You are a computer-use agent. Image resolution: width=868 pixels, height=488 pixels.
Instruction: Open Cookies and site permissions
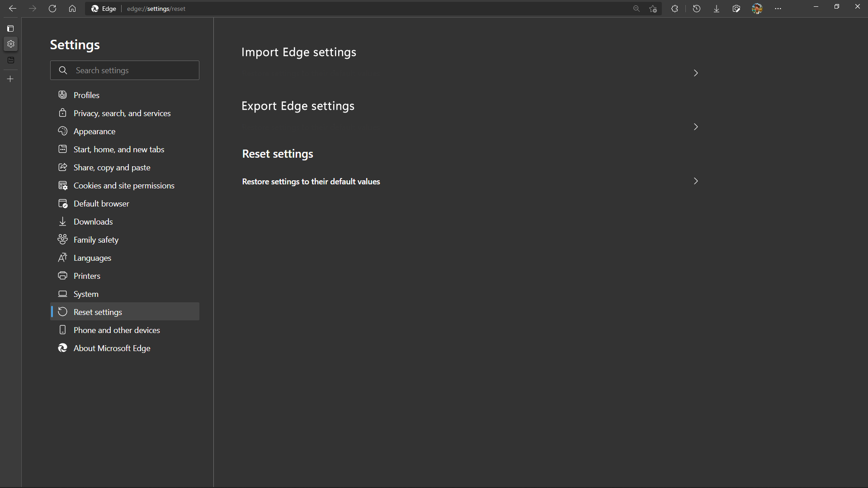coord(125,185)
